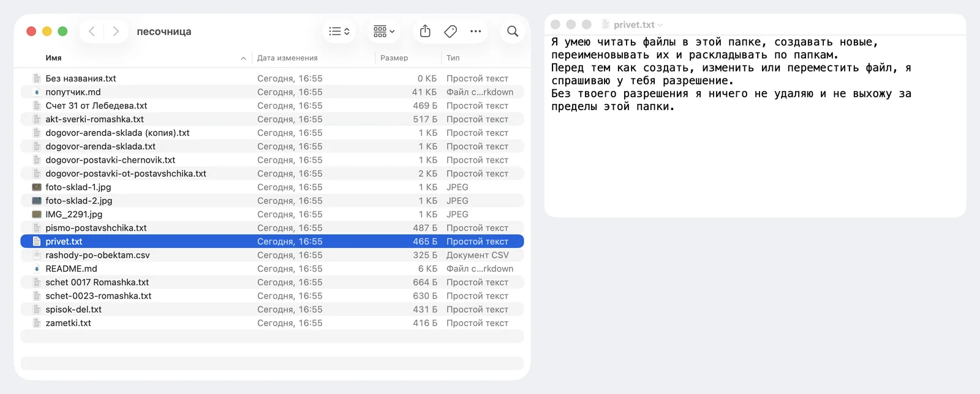
Task: Sort by the Тип column
Action: 453,58
